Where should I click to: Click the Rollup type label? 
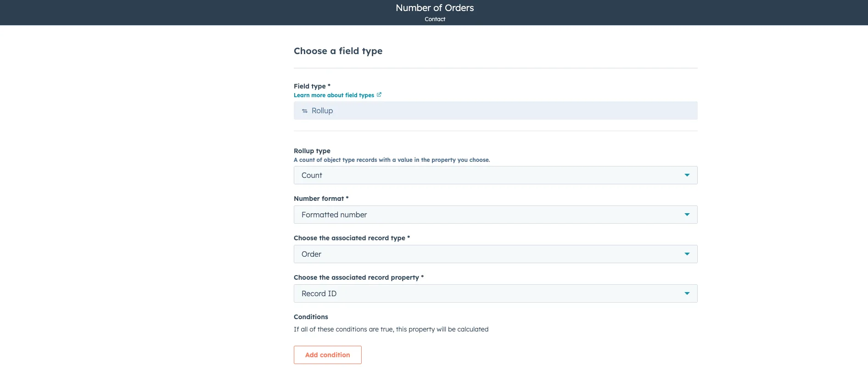point(312,151)
